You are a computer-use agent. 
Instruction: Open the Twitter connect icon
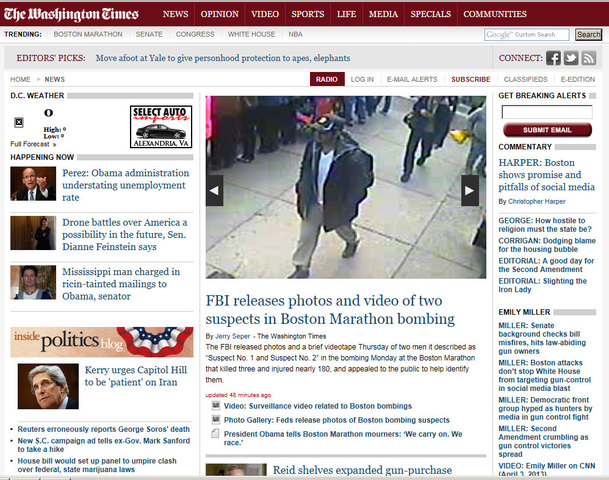pyautogui.click(x=571, y=58)
